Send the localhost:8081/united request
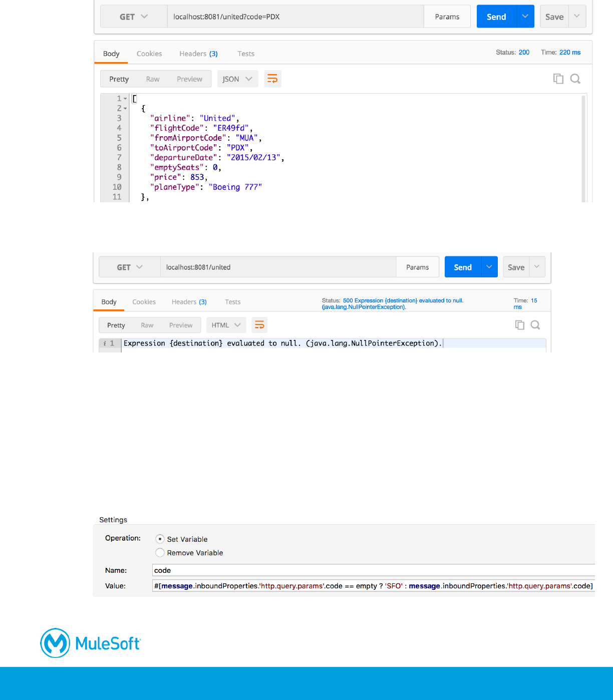 [x=463, y=267]
